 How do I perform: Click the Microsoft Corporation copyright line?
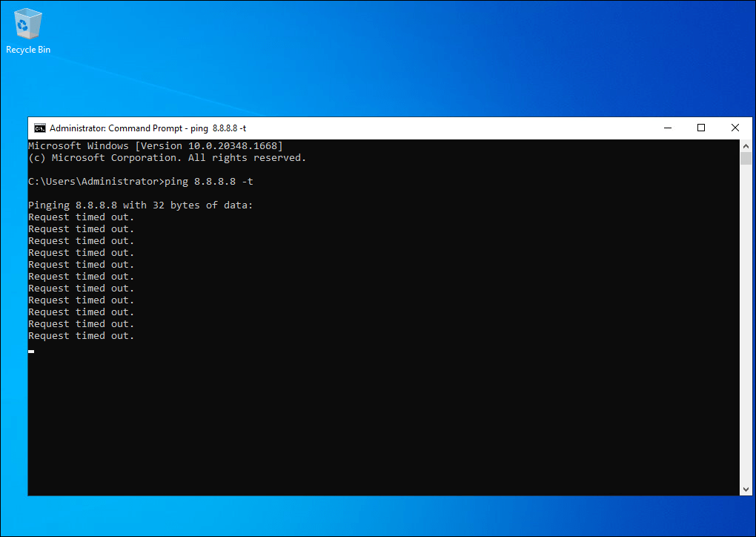(x=167, y=158)
